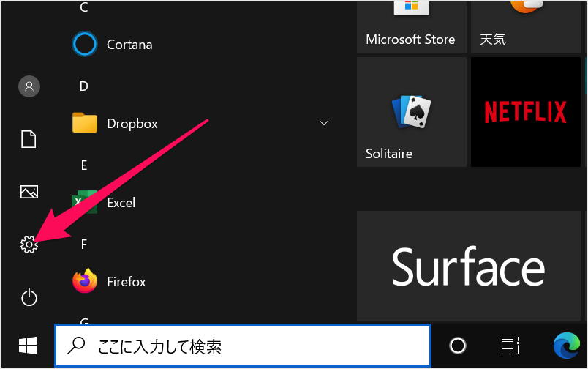Launch Microsoft Edge from the taskbar

coord(567,346)
